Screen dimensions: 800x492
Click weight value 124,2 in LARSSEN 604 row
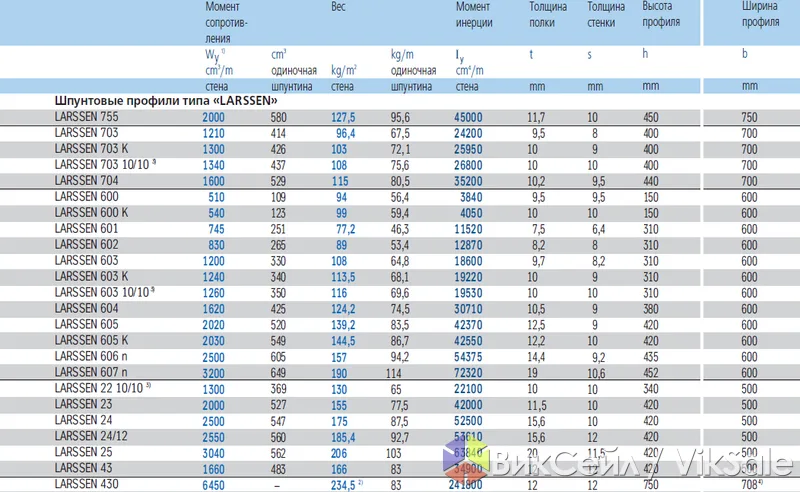(x=343, y=309)
